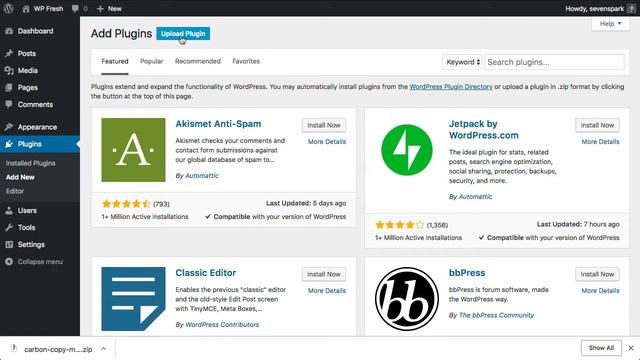The width and height of the screenshot is (640, 360).
Task: Open the bbPress title link
Action: 467,273
